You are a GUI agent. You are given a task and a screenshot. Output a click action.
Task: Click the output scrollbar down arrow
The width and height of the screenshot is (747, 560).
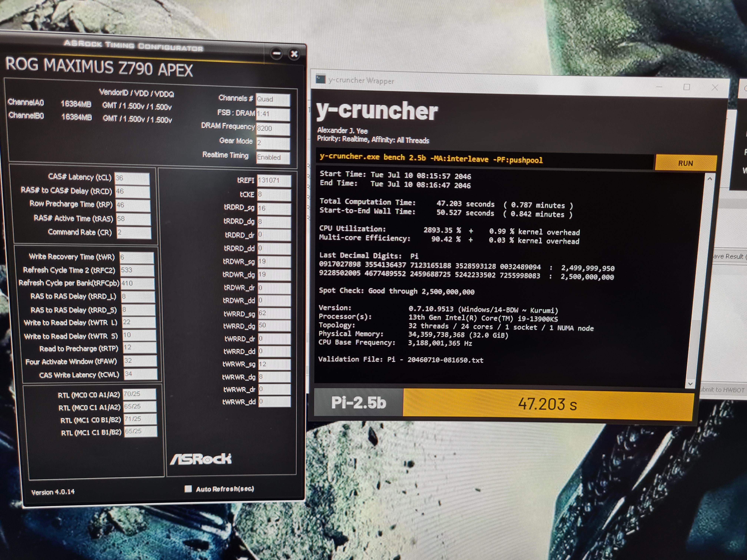point(690,384)
